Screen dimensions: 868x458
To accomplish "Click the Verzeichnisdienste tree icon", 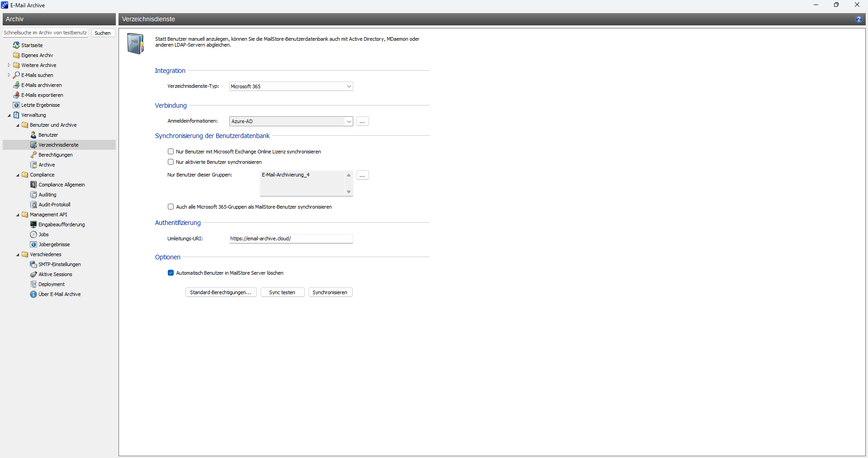I will coord(33,145).
